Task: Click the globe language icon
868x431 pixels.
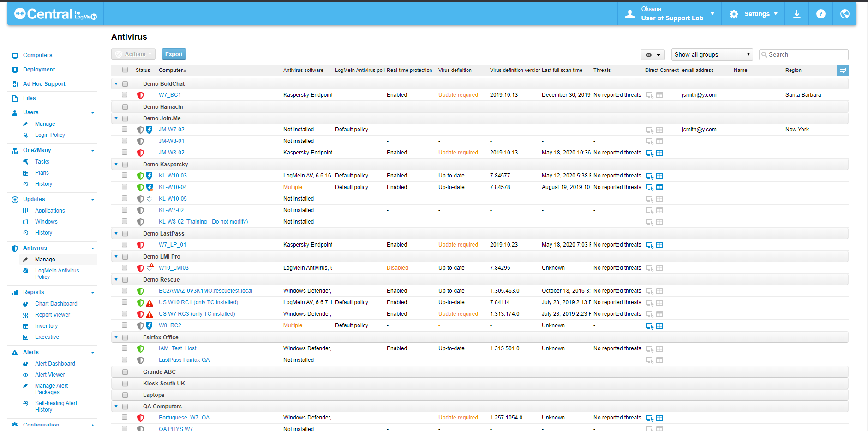Action: [x=844, y=14]
